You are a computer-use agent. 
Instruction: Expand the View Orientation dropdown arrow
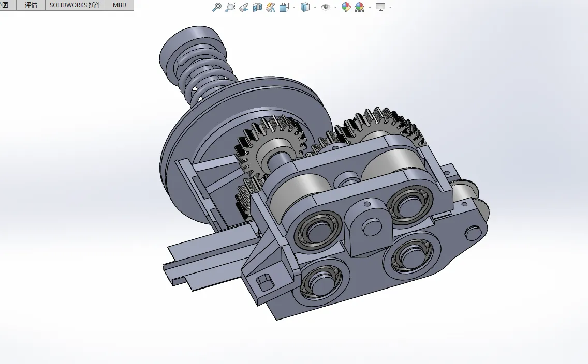coord(294,7)
